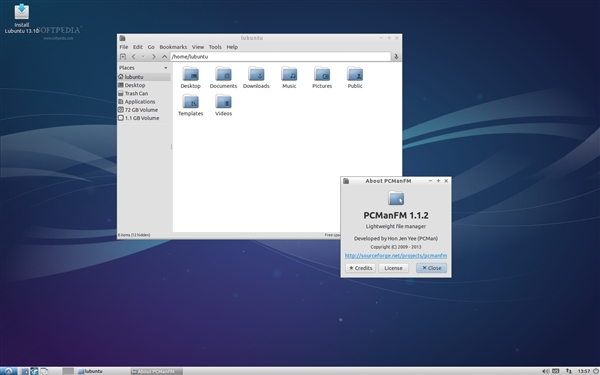Open the volume control tray icon
Image resolution: width=600 pixels, height=375 pixels.
click(x=545, y=371)
